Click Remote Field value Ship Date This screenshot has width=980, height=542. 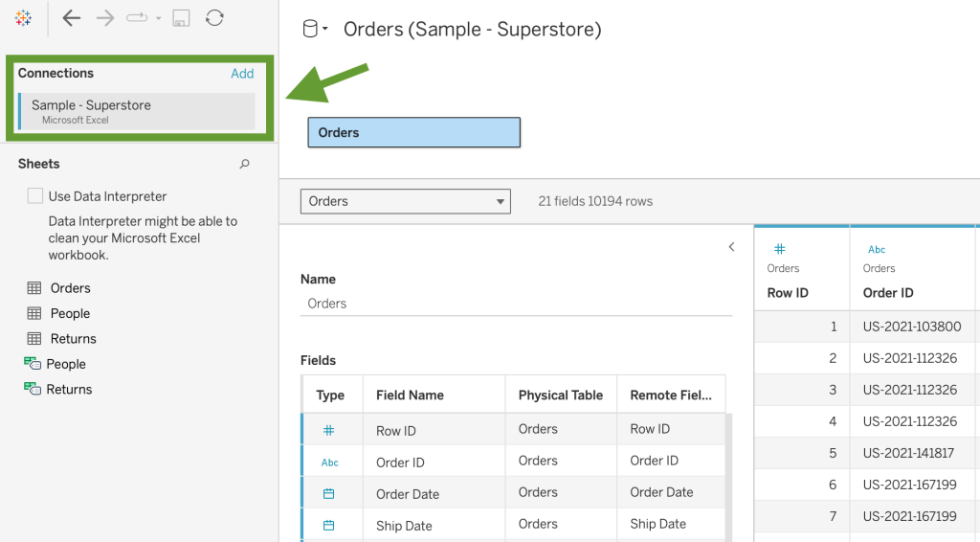coord(658,524)
